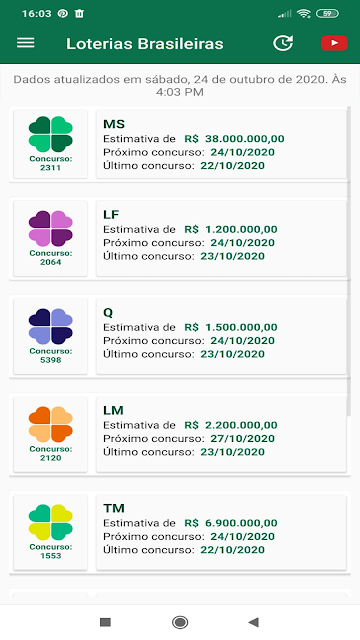Select the TM lottery estimate card
Screen dimensions: 360x640
pos(221,532)
